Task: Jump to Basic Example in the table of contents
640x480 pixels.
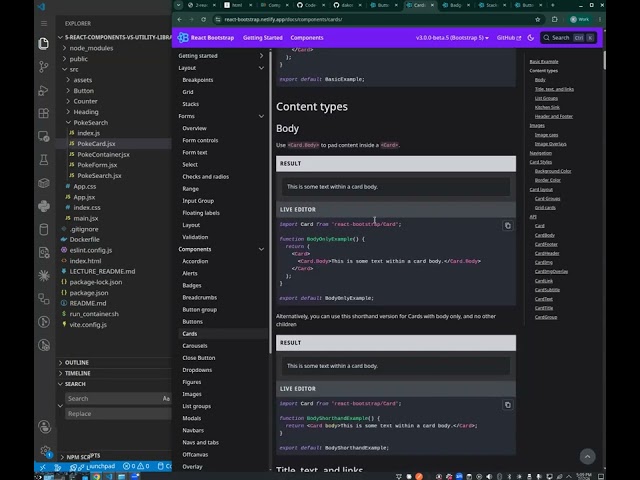Action: point(544,62)
